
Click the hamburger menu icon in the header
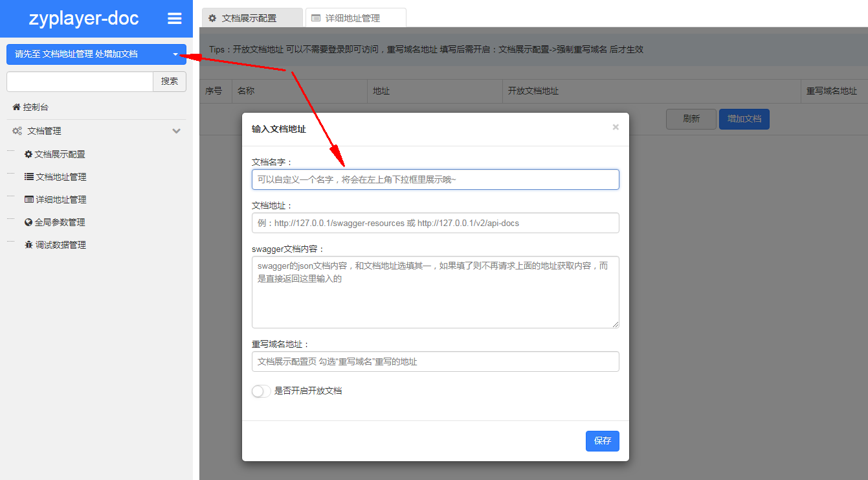point(174,18)
